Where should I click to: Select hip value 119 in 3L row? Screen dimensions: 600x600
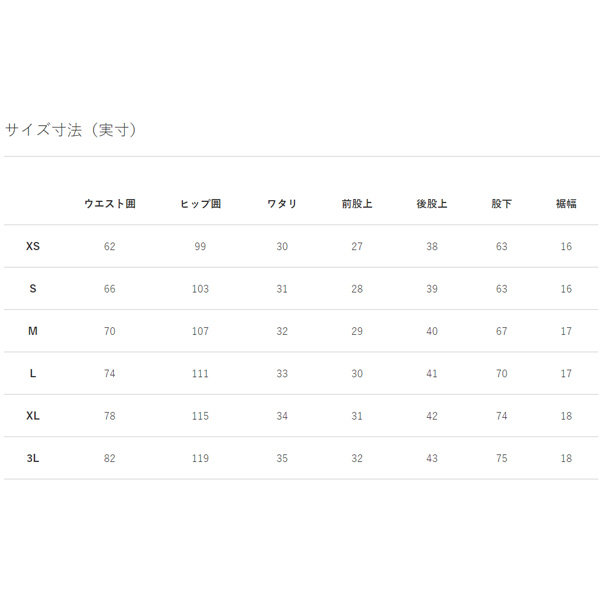200,459
